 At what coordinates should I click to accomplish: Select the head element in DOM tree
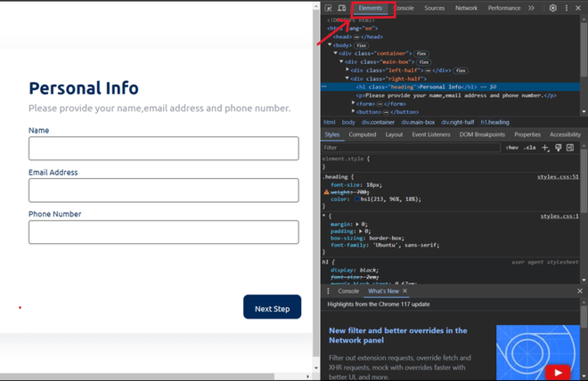358,36
